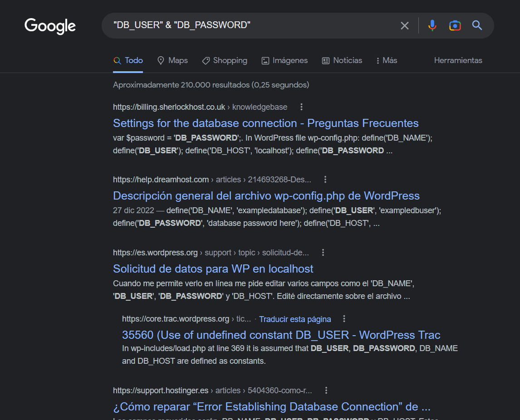This screenshot has height=420, width=520.
Task: Open "Solicitud de datos para WP en localhost" result
Action: pyautogui.click(x=213, y=269)
